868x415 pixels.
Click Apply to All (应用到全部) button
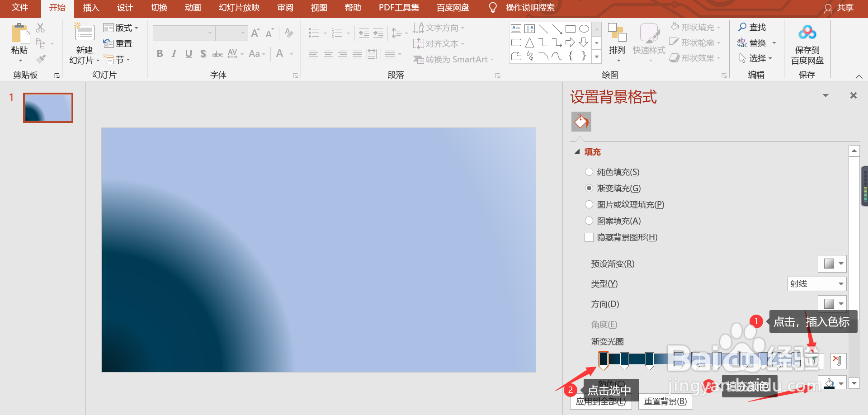click(601, 401)
